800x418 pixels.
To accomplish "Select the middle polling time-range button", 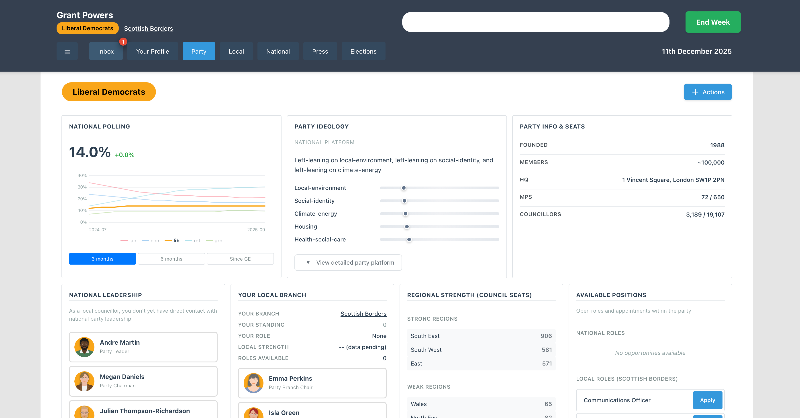I will coord(171,259).
